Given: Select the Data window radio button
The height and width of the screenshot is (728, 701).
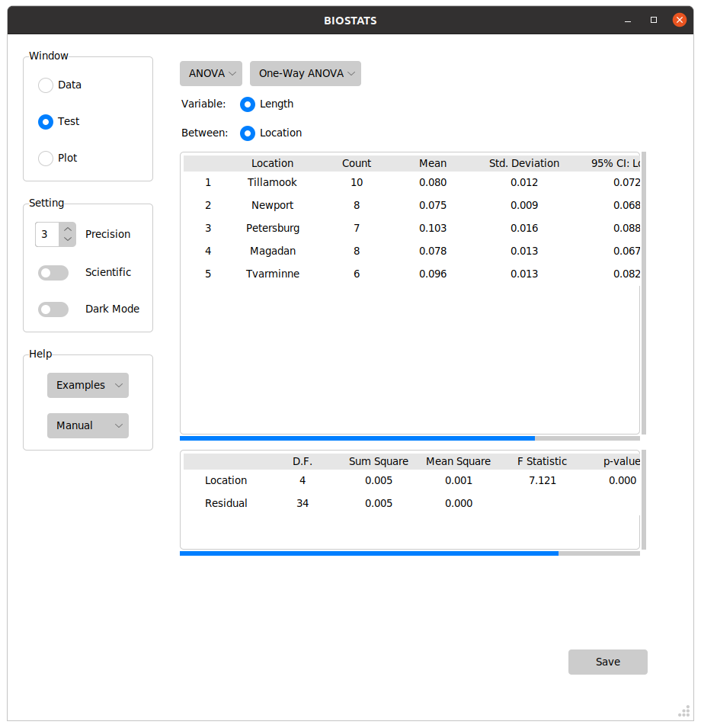Looking at the screenshot, I should (x=46, y=85).
